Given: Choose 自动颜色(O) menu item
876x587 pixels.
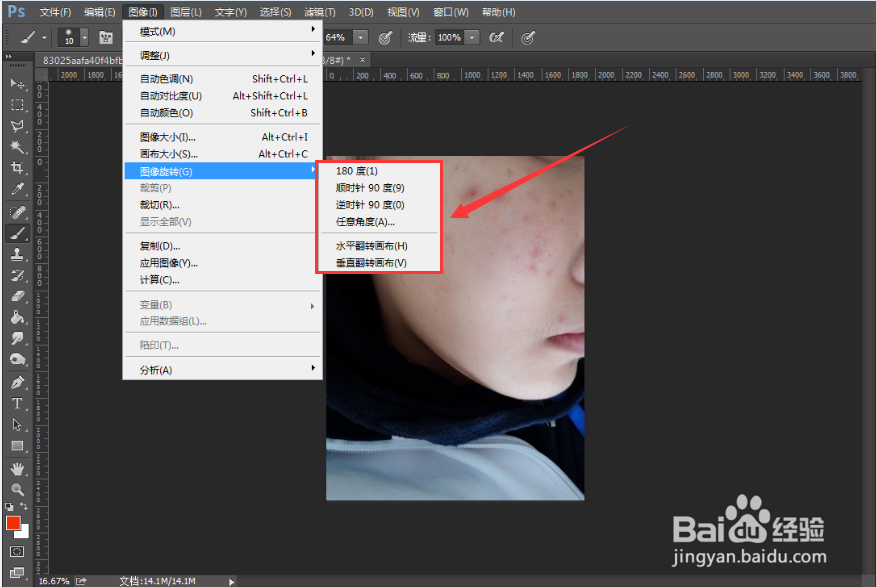Looking at the screenshot, I should pos(222,113).
